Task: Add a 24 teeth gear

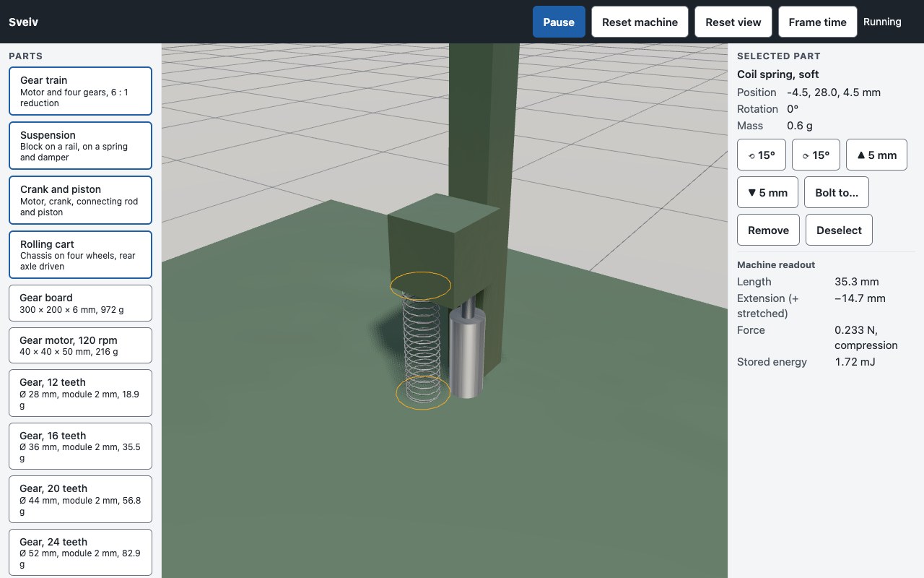Action: (x=80, y=553)
